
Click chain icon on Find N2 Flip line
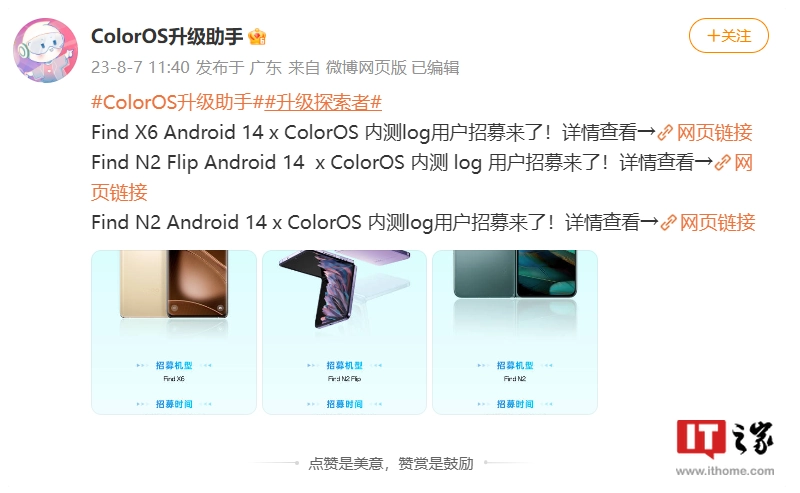click(722, 163)
